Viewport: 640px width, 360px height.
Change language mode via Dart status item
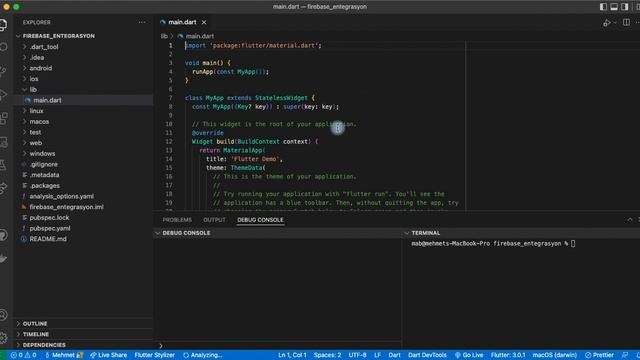(x=394, y=355)
